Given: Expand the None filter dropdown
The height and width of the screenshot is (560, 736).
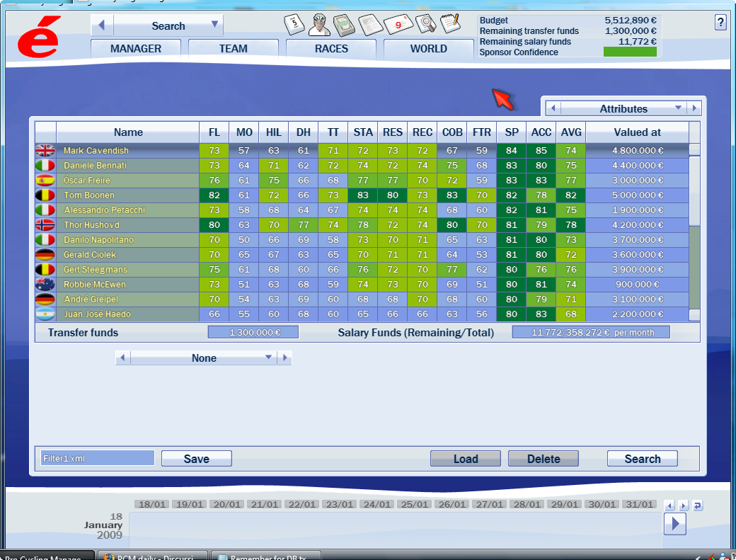Looking at the screenshot, I should 268,358.
